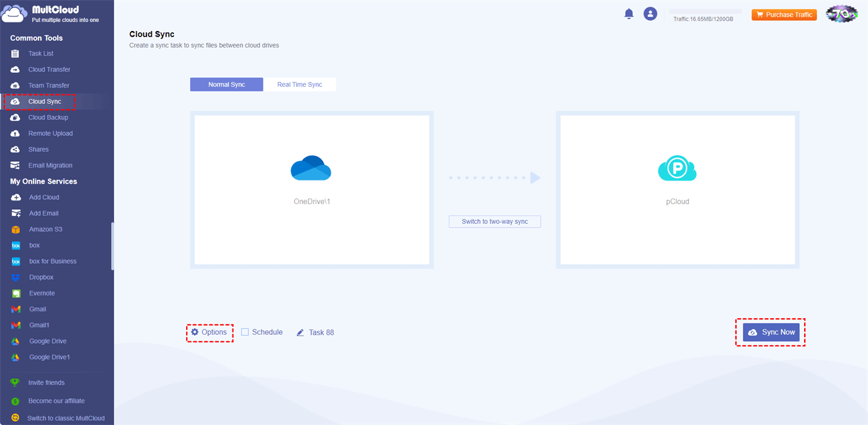Click the pCloud destination label

click(678, 202)
